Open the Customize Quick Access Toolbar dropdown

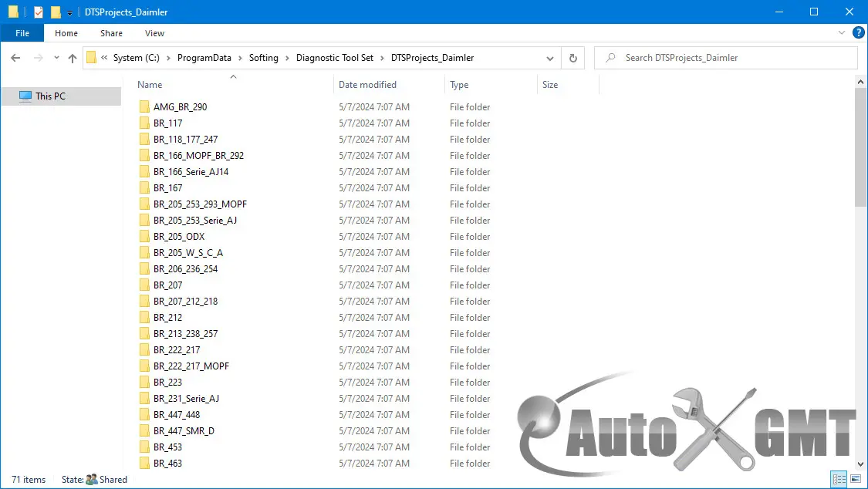(69, 12)
